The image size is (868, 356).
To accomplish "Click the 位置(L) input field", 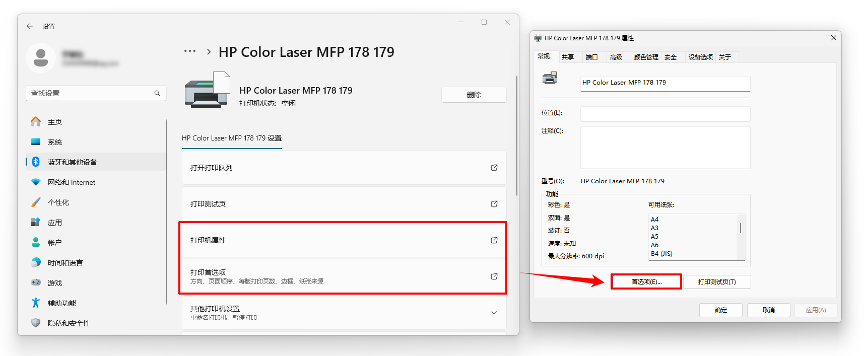I will (665, 113).
